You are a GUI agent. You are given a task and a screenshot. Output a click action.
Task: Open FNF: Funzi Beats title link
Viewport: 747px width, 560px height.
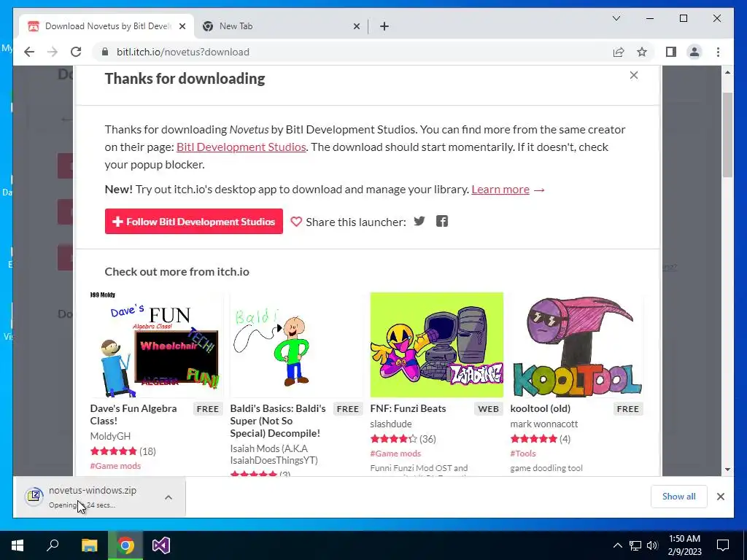pos(408,408)
